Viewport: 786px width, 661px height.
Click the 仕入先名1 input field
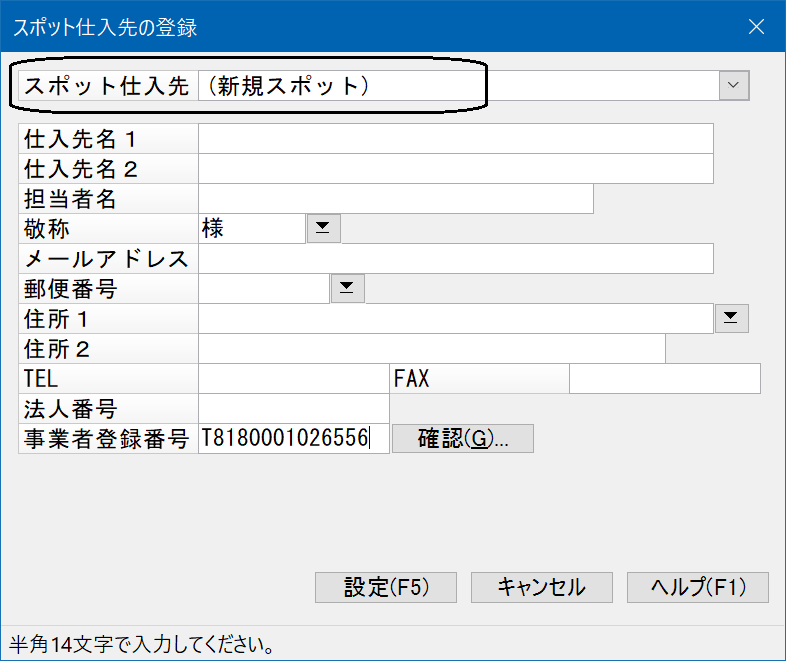[x=456, y=139]
